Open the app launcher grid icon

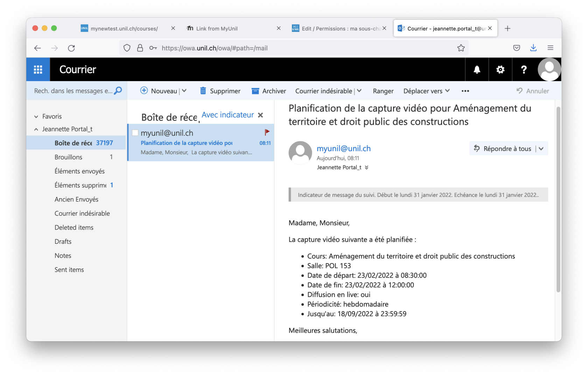point(38,70)
